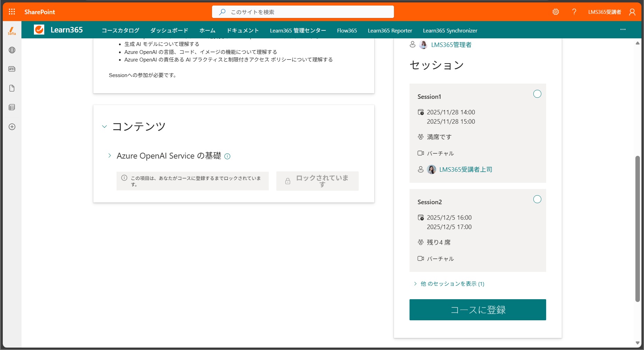Click the Learn365 orange logo icon
Screen dimensions: 644x350
coord(39,30)
